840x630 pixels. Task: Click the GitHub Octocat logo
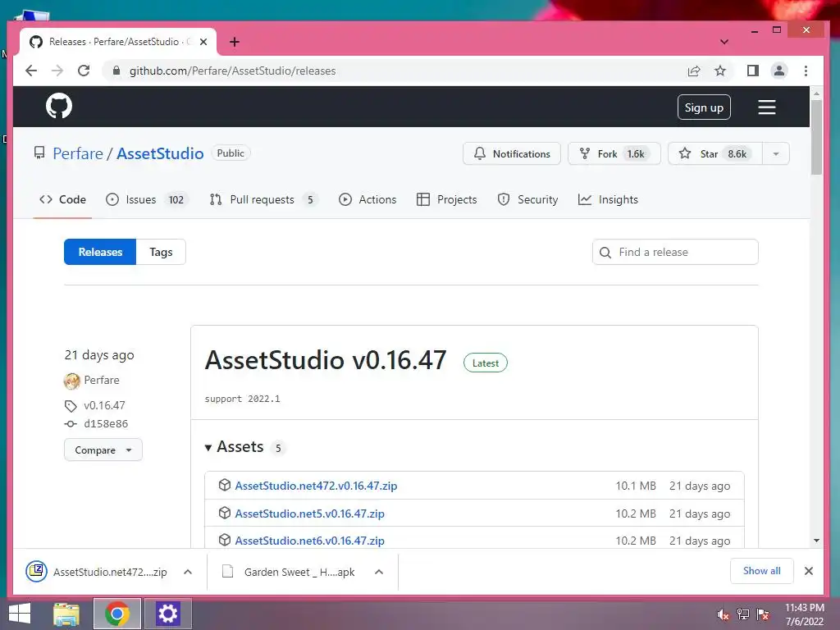pos(59,106)
